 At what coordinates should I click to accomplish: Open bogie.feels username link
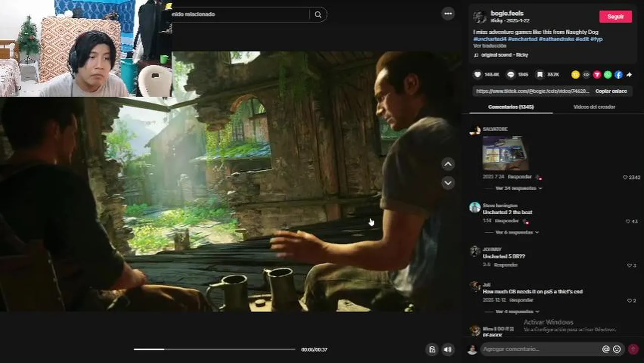[x=507, y=14]
